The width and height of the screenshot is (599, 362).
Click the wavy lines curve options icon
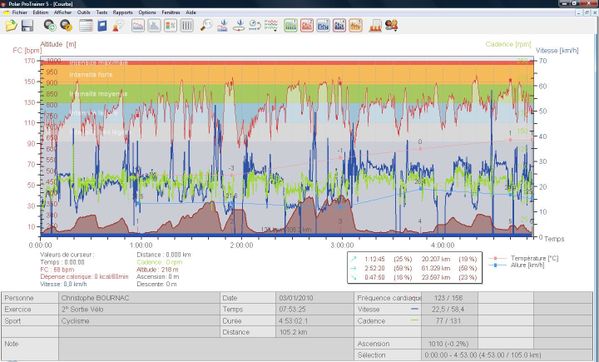[271, 26]
